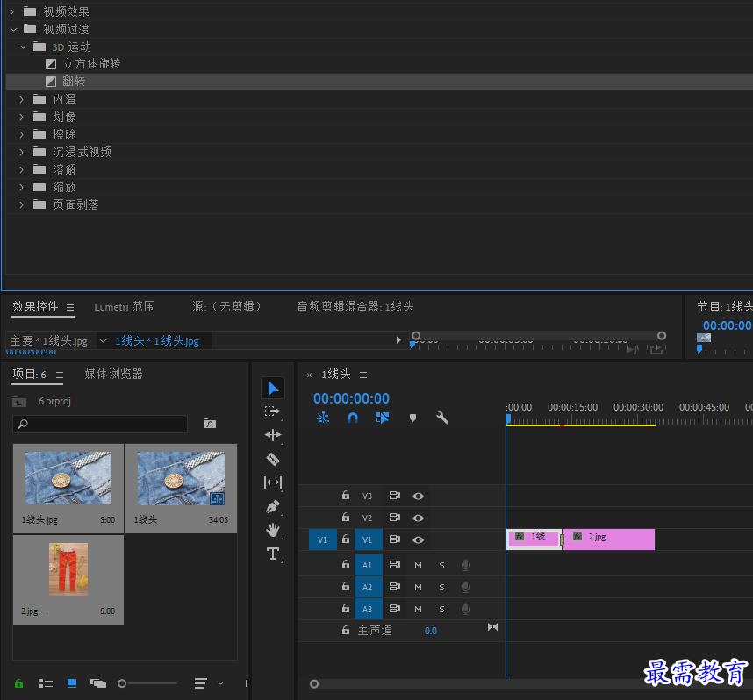Image resolution: width=753 pixels, height=700 pixels.
Task: Switch project panel to list view
Action: 46,683
